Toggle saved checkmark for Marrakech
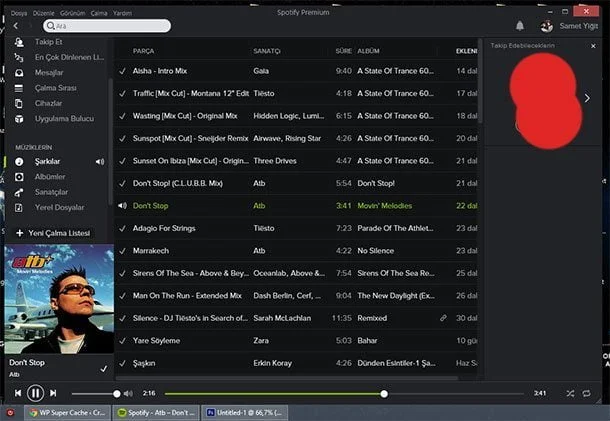Image resolution: width=610 pixels, height=421 pixels. click(122, 251)
